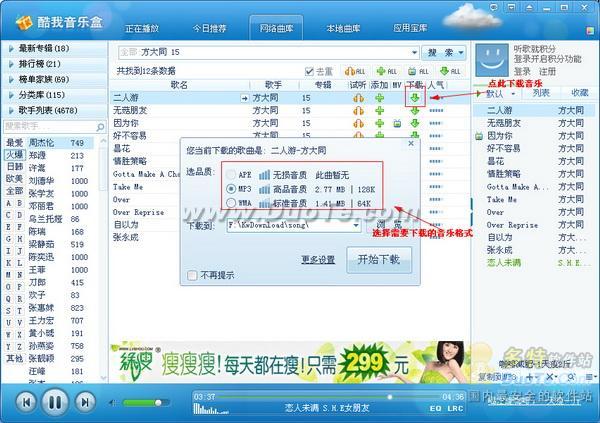Download 因为你 with green arrow

415,123
